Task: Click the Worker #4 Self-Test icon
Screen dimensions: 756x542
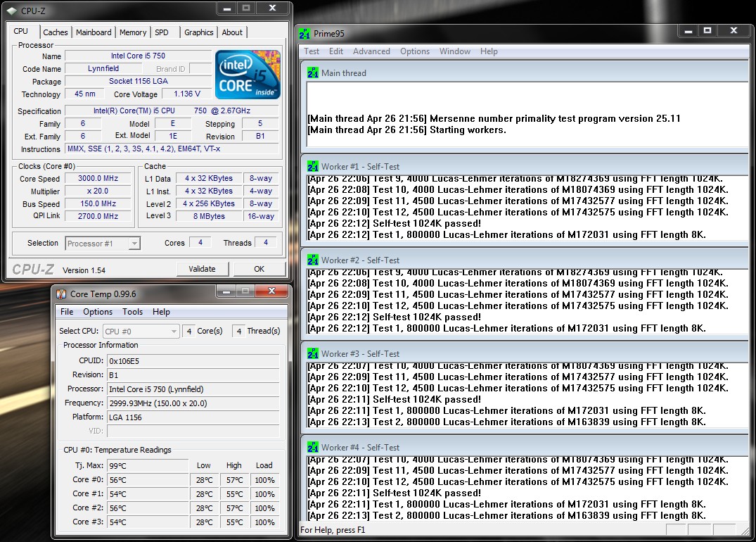Action: point(313,448)
